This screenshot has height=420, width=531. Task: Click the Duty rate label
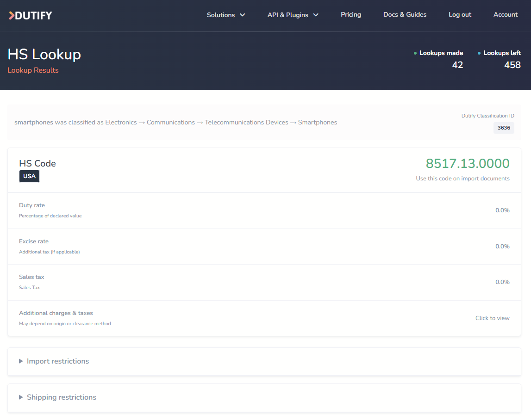tap(32, 205)
